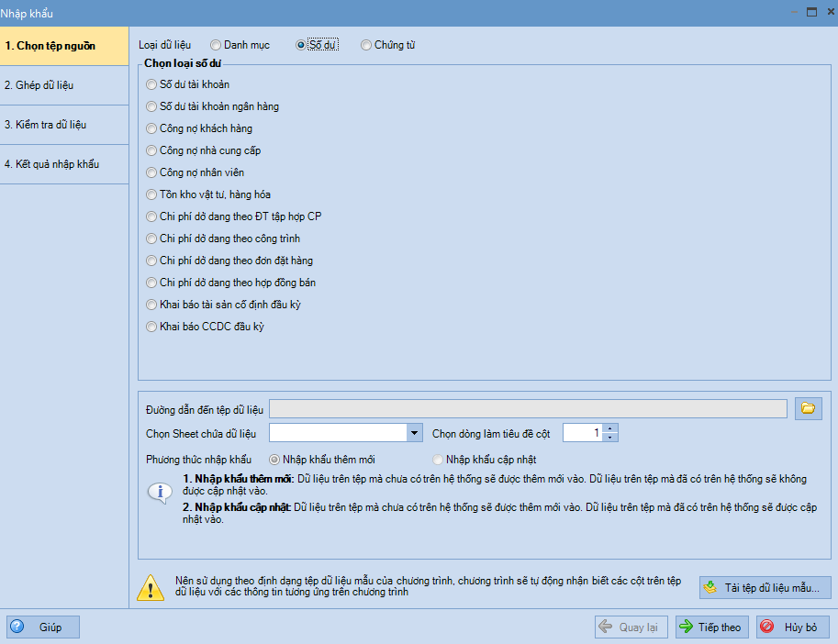Screen dimensions: 838x644
Task: Go to step 4 Kết quả nhập khẩu
Action: point(64,164)
